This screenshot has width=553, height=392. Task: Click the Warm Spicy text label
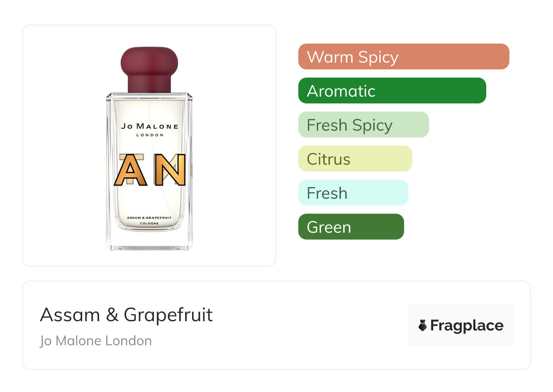(352, 57)
